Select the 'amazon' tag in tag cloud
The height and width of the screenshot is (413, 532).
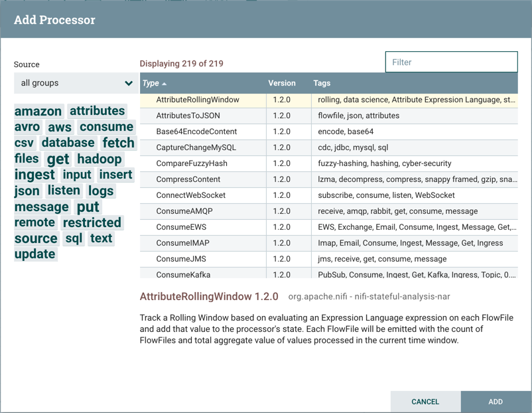(38, 112)
